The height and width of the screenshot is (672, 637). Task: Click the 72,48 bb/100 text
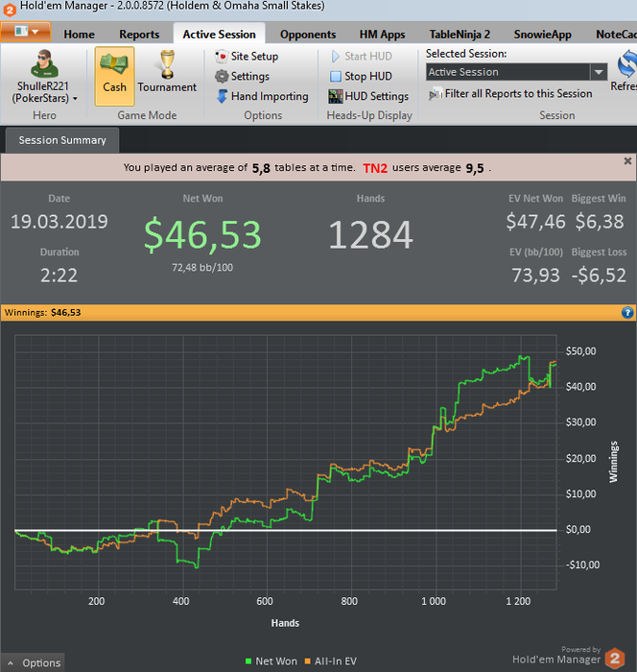tap(202, 268)
